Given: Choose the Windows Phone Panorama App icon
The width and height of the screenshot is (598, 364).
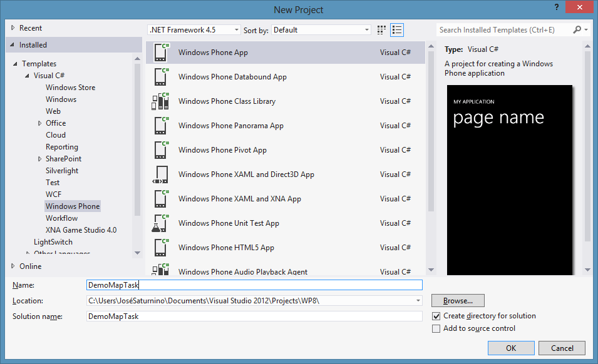Looking at the screenshot, I should coord(161,126).
